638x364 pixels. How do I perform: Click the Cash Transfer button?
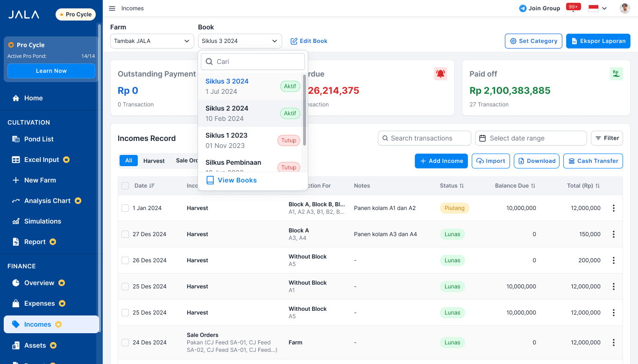pyautogui.click(x=593, y=161)
